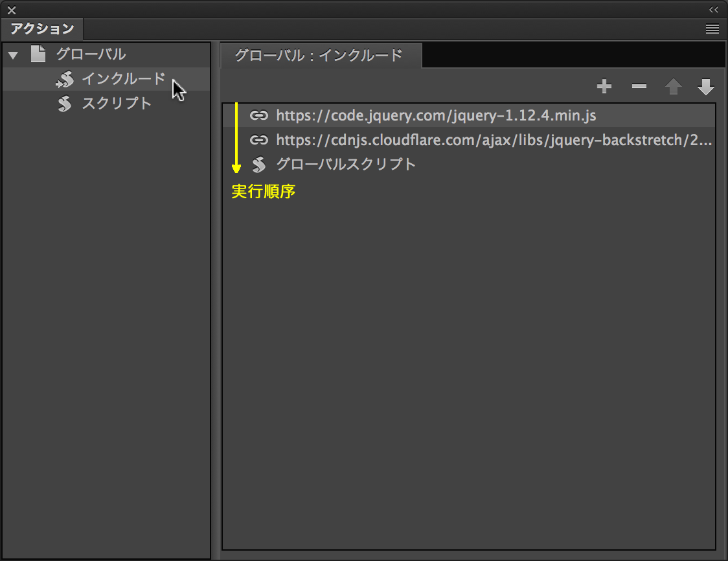Image resolution: width=728 pixels, height=561 pixels.
Task: Click the スクリプト icon in tree
Action: tap(65, 104)
